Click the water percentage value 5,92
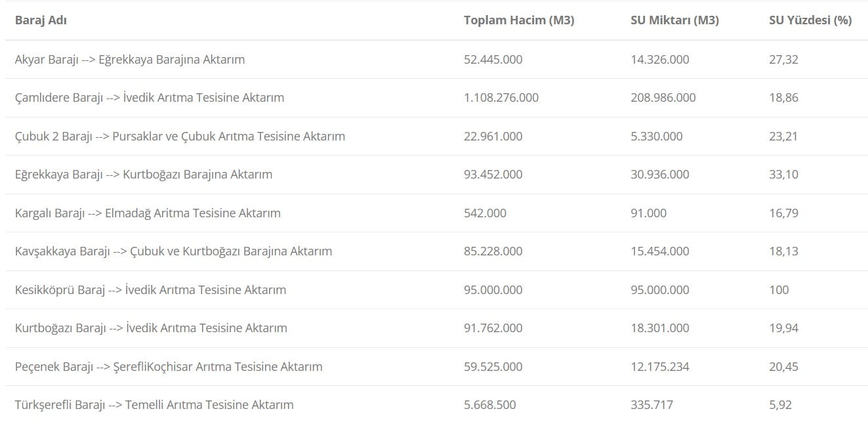The image size is (868, 428). point(780,405)
